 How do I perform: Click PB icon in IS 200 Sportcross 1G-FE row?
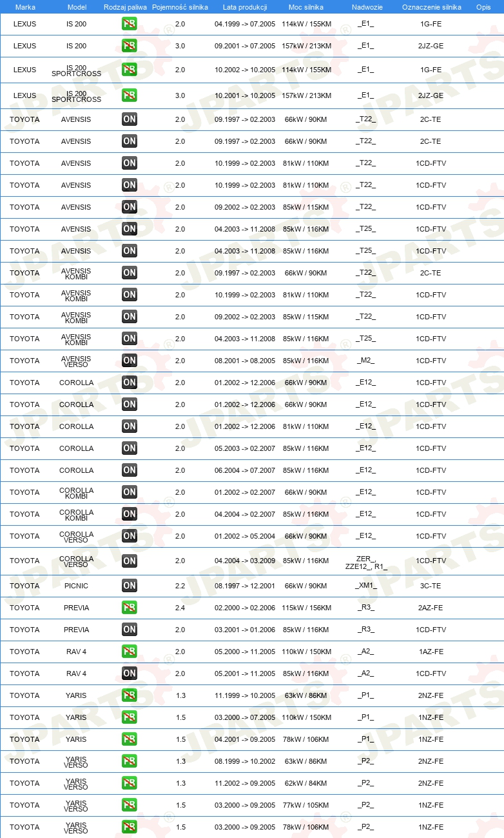130,70
